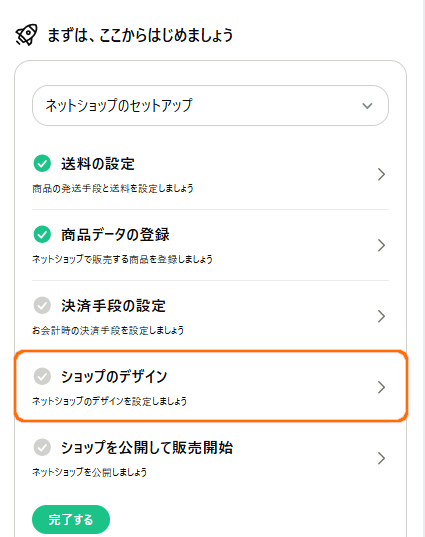Click description ネットショップを公開しましょう
This screenshot has width=425, height=537.
[x=89, y=472]
